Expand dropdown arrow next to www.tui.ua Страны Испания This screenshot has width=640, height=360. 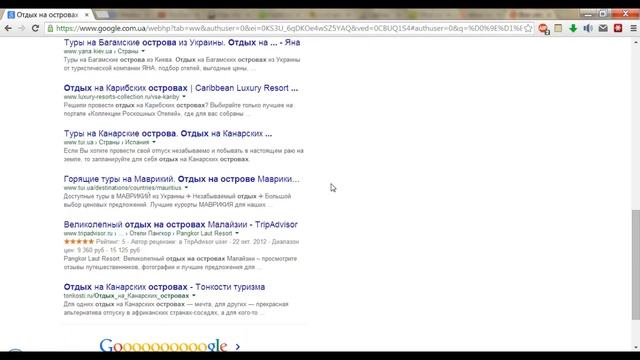pos(154,142)
